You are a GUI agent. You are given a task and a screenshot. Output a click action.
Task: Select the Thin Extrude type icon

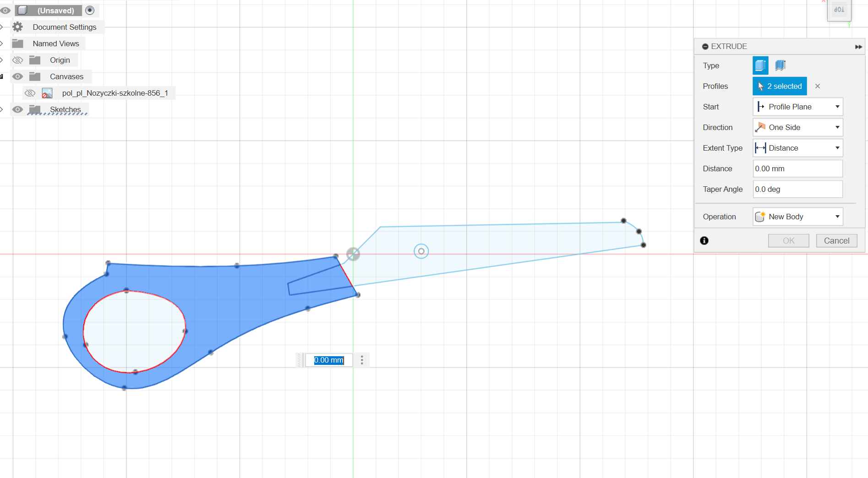click(781, 65)
